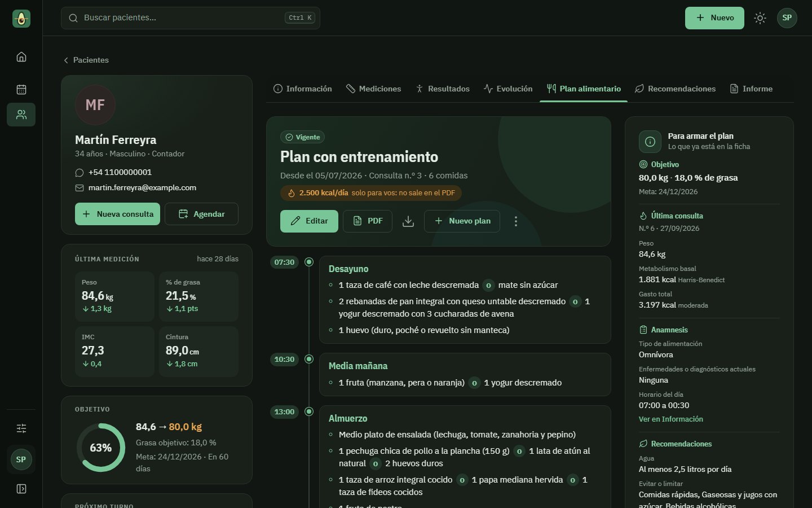Open settings sliders icon in sidebar
The height and width of the screenshot is (508, 812).
(x=21, y=428)
